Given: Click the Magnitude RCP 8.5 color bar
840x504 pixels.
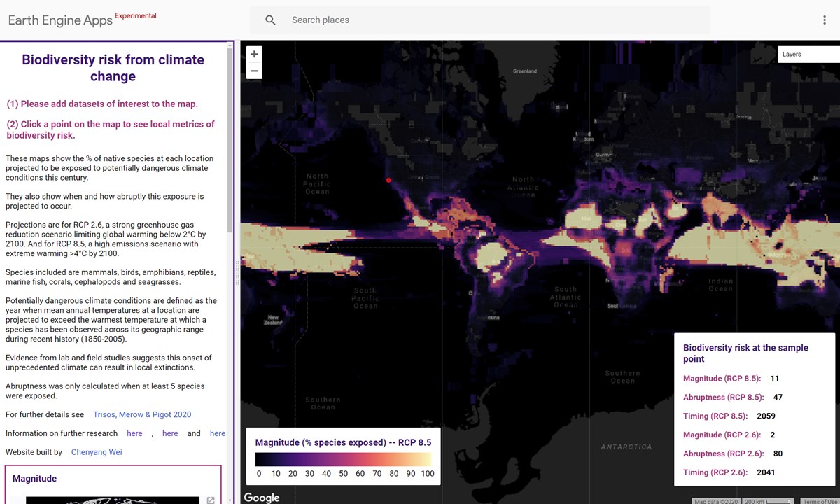Looking at the screenshot, I should 343,458.
